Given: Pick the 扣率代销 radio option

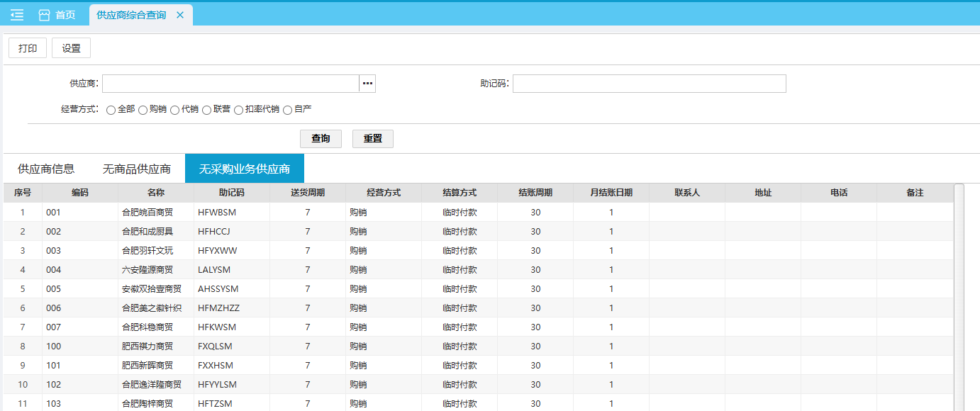Looking at the screenshot, I should pos(238,110).
